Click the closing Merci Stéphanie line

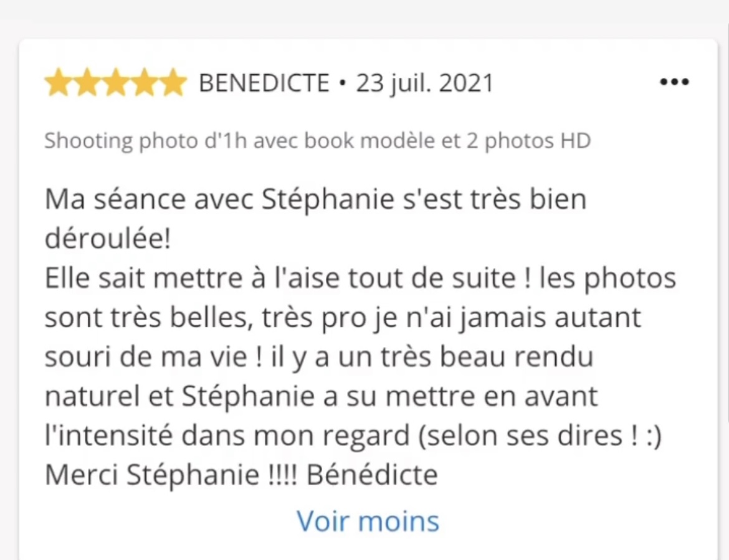pos(241,475)
